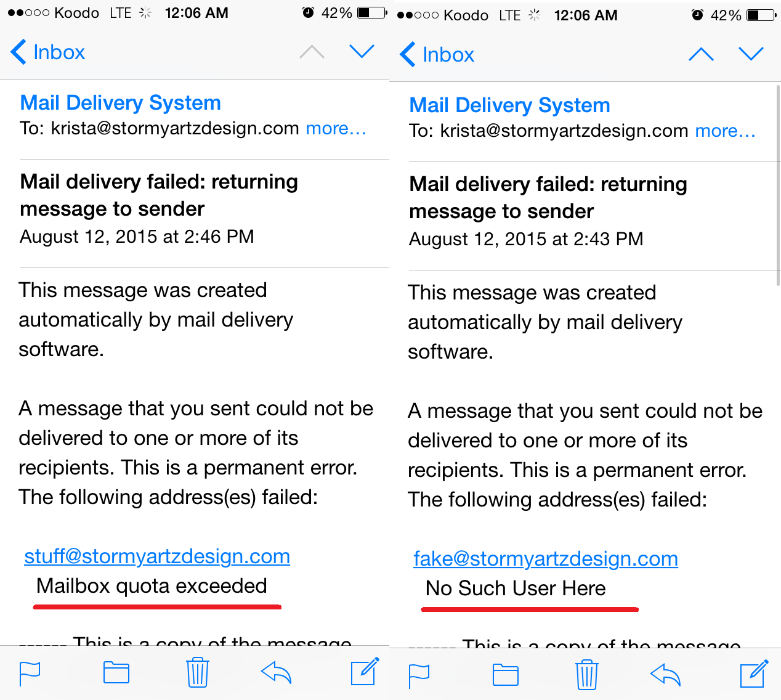This screenshot has width=781, height=700.
Task: Reply to the left bounce message
Action: 276,673
